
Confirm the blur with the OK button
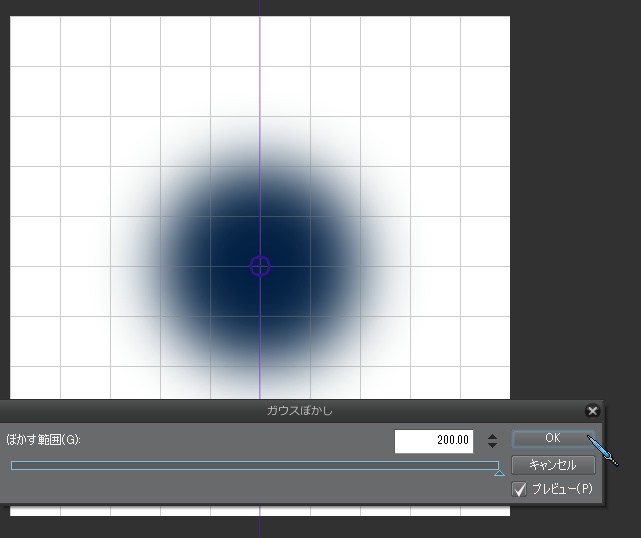552,439
